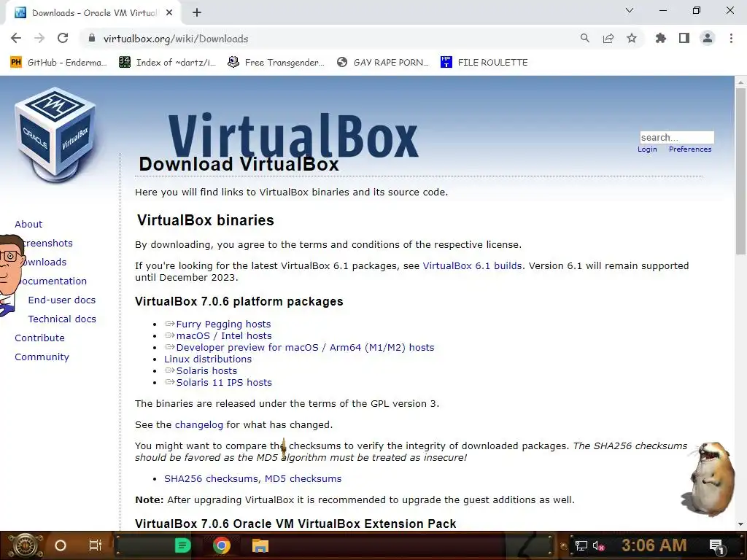The width and height of the screenshot is (747, 560).
Task: Open the notification center icon
Action: pos(717,545)
